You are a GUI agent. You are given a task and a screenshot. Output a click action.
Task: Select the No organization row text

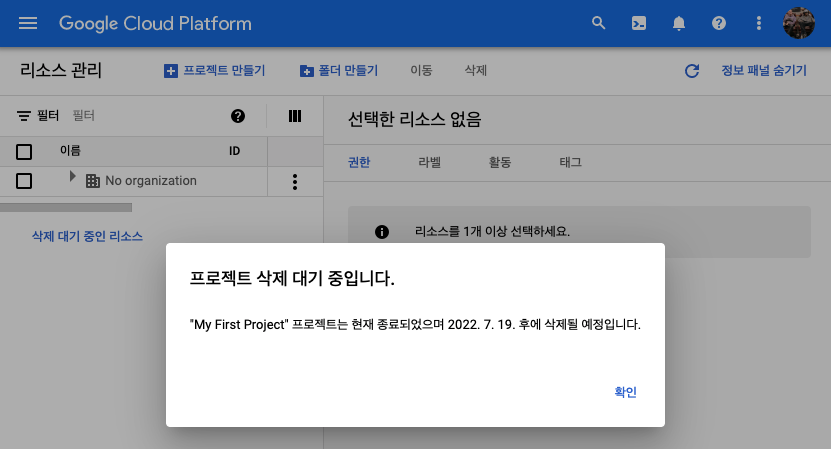pyautogui.click(x=151, y=181)
